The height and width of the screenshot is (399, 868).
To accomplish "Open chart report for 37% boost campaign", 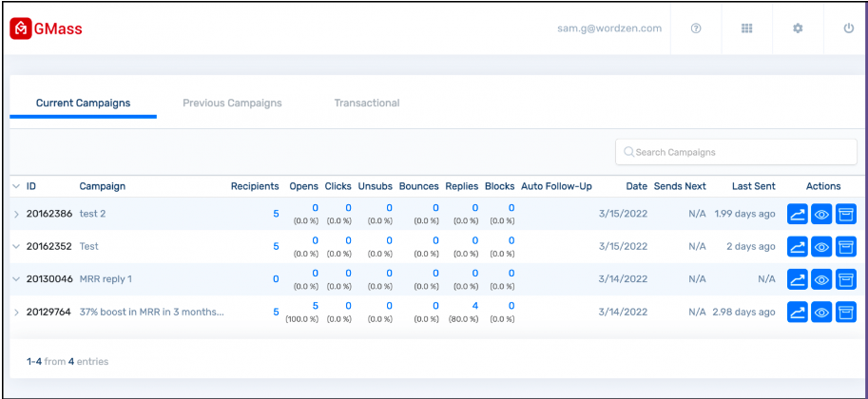I will (x=798, y=313).
